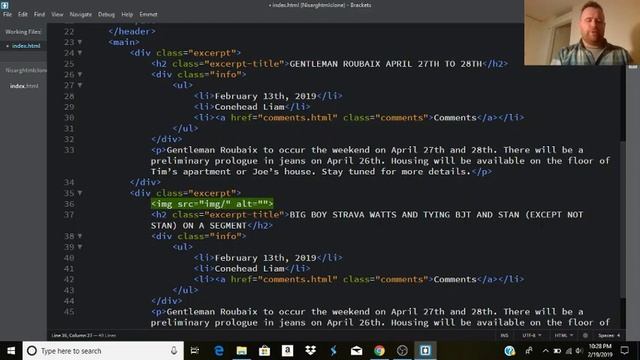Select index.html under Working Files
Screen dimensions: 640x360
tap(26, 46)
